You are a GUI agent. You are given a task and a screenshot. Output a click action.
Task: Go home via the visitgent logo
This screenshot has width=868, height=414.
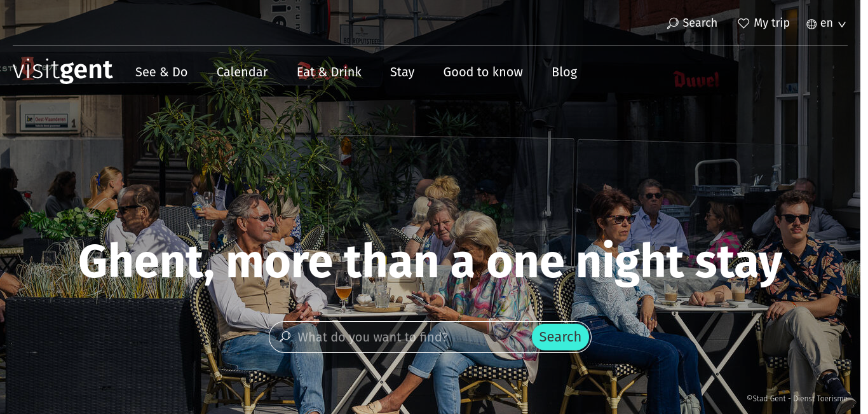(62, 70)
